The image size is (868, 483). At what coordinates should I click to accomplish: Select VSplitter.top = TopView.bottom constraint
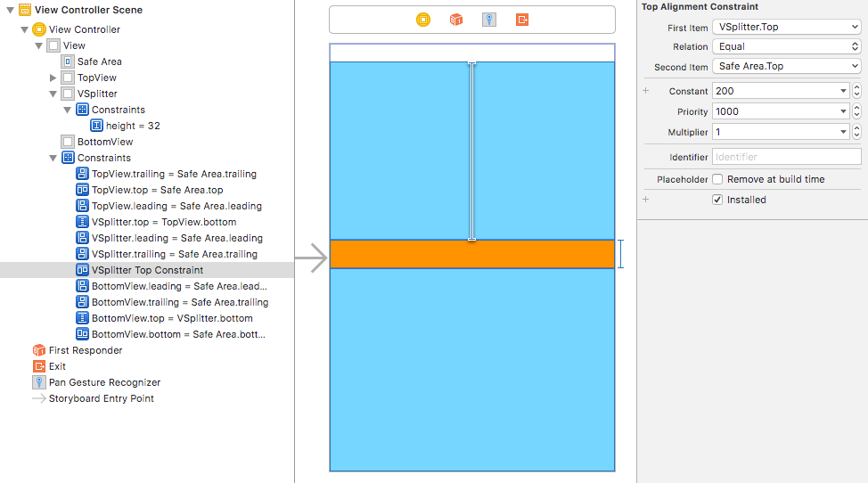(x=163, y=222)
